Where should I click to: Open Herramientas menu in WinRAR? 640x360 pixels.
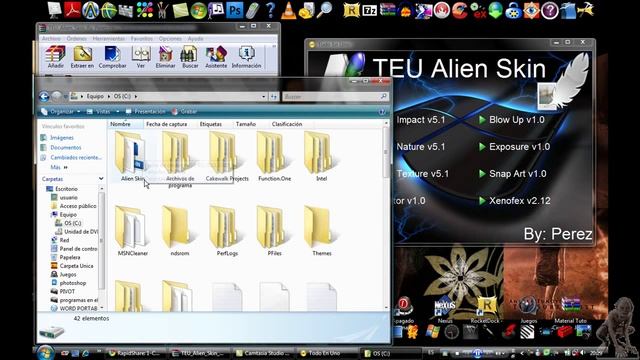click(x=109, y=38)
